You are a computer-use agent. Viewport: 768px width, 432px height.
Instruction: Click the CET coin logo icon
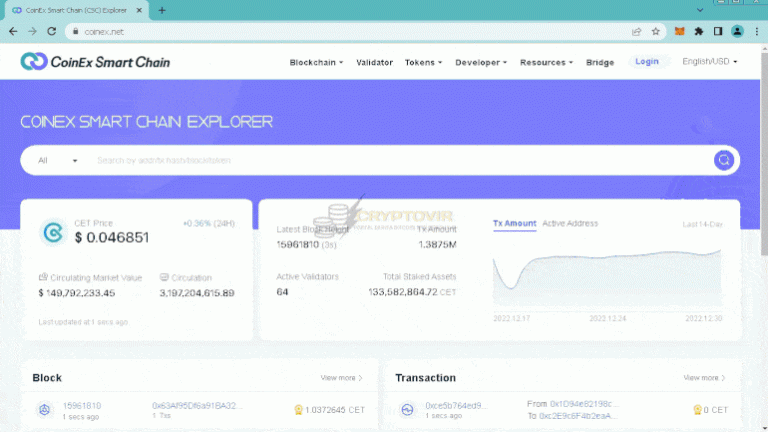pos(53,232)
